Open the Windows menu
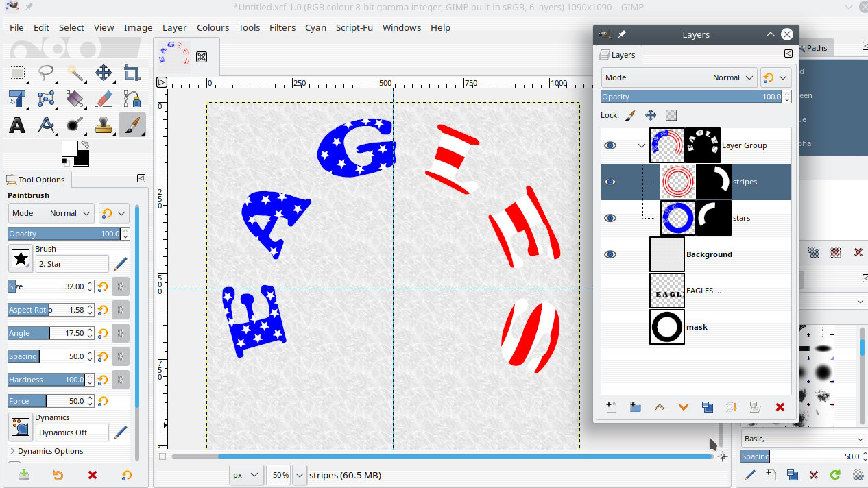The image size is (868, 488). click(x=402, y=27)
